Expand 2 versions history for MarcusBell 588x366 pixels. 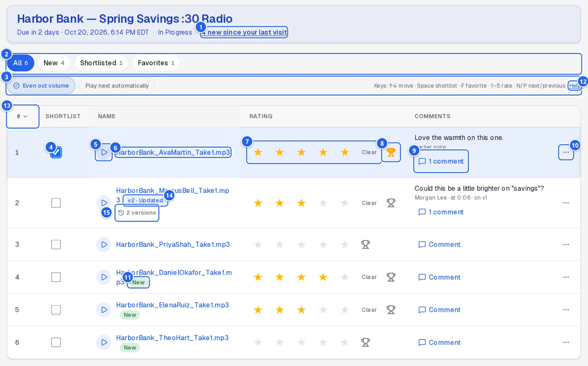pos(137,213)
